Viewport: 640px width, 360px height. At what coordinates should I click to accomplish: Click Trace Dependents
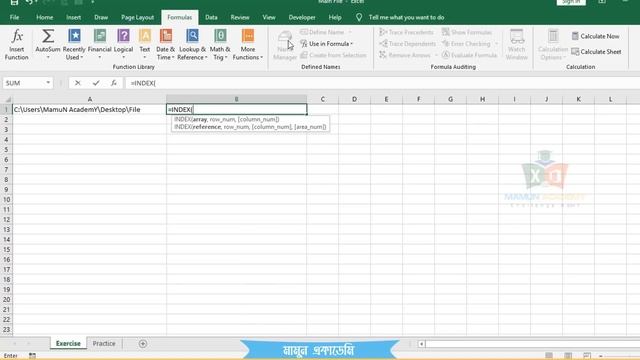(407, 44)
